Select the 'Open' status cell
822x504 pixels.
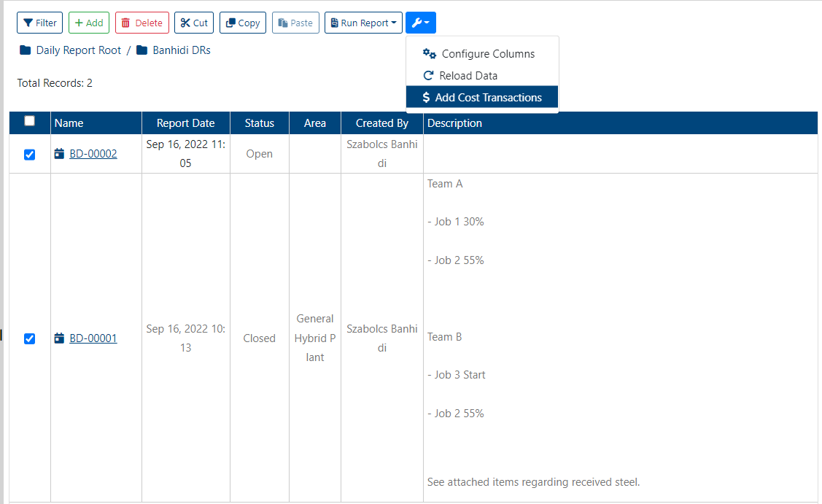tap(260, 154)
